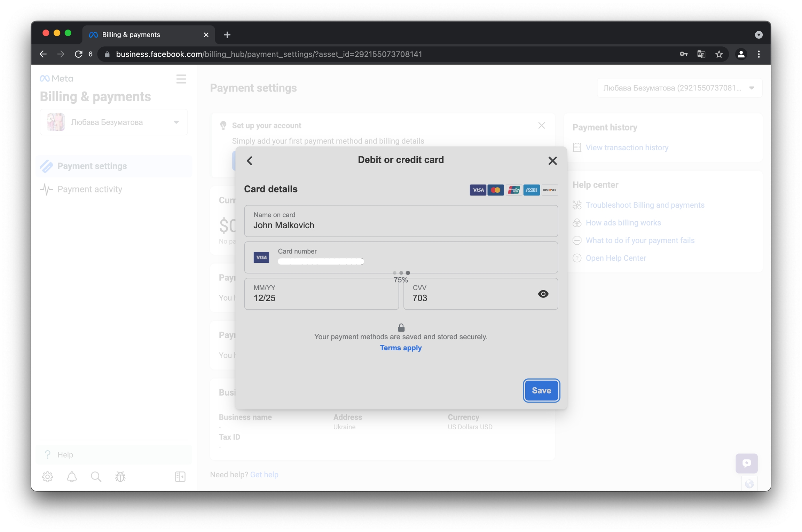Click the Visa logo in Card details
The width and height of the screenshot is (802, 532).
pos(478,190)
